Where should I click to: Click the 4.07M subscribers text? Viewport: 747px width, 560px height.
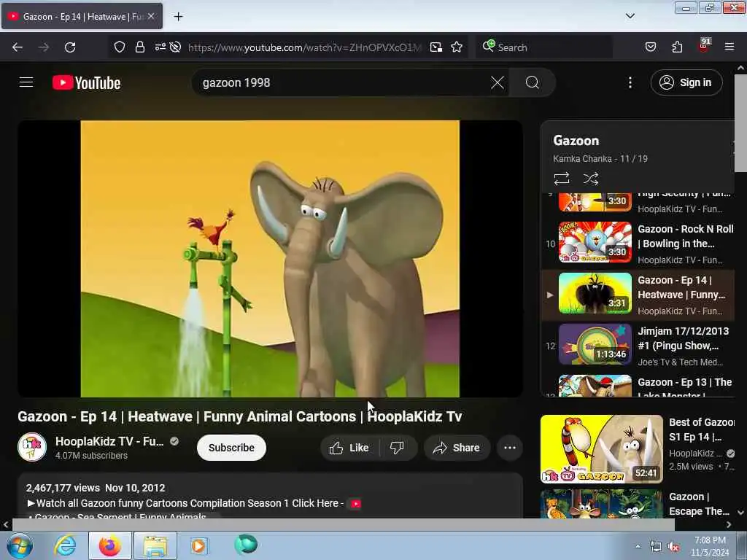coord(91,456)
